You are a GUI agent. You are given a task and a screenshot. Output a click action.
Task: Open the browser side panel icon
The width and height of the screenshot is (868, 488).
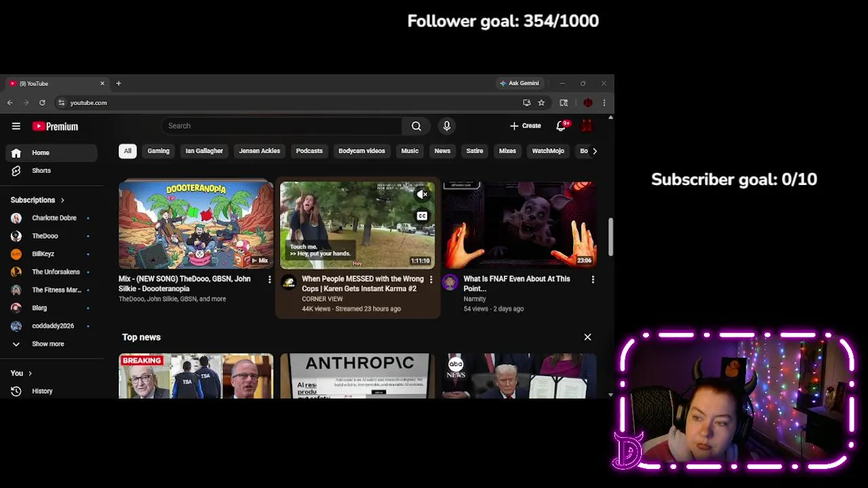click(x=564, y=102)
